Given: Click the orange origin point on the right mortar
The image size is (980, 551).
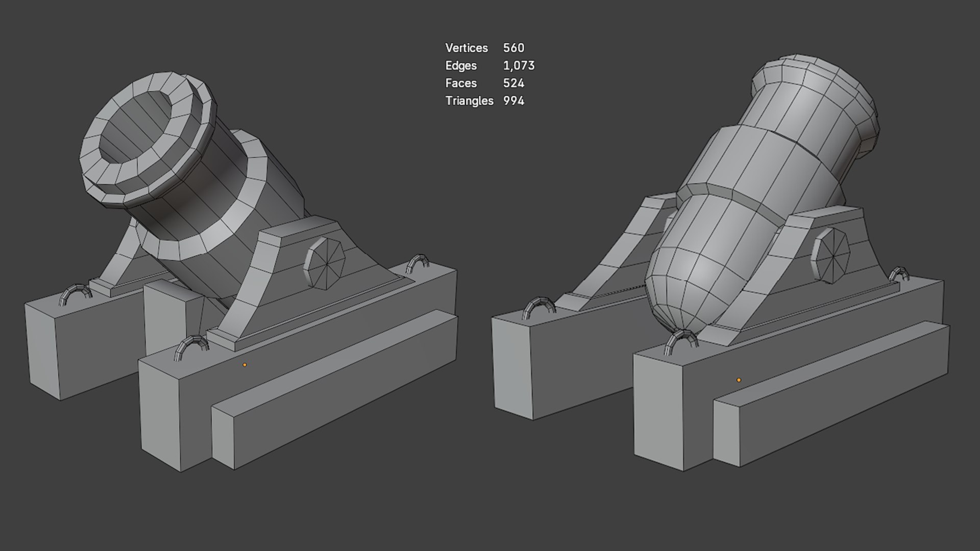Looking at the screenshot, I should pos(739,380).
